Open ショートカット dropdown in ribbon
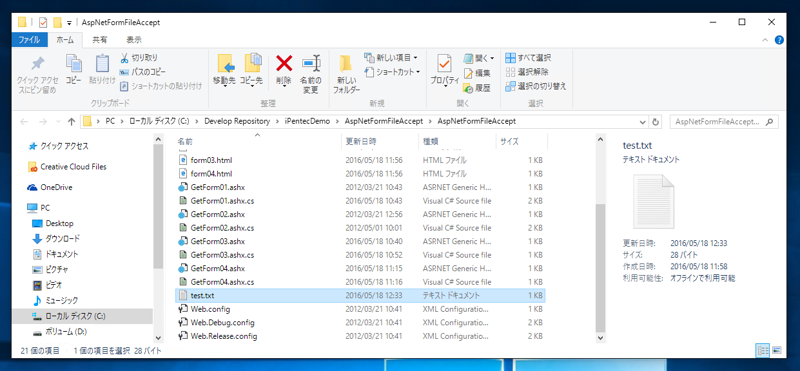 click(x=392, y=72)
